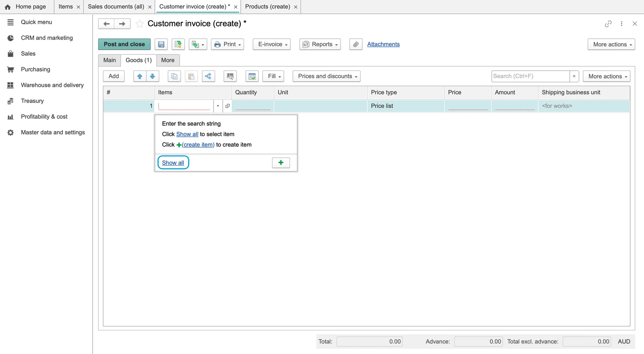Click the barcode search icon
The width and height of the screenshot is (644, 354).
(x=230, y=76)
